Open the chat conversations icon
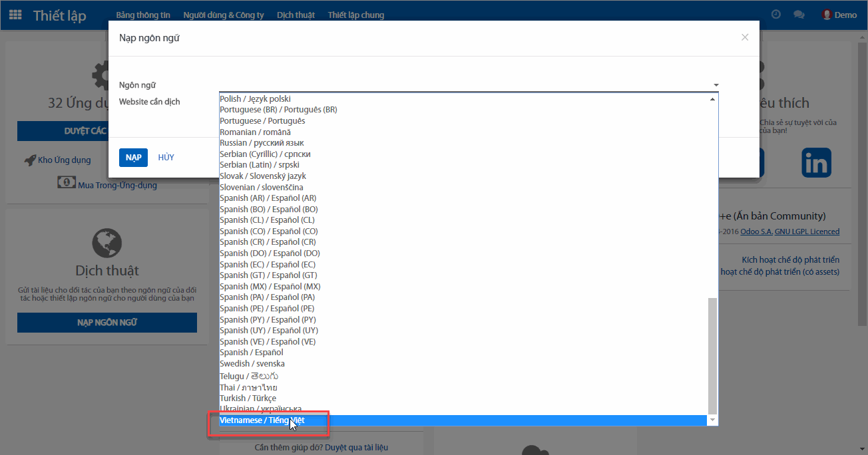Image resolution: width=868 pixels, height=455 pixels. [x=799, y=15]
